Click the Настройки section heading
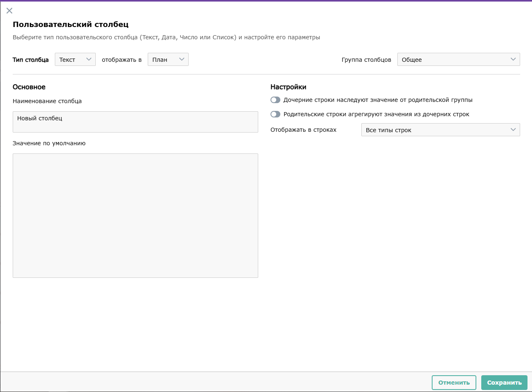 pos(288,87)
